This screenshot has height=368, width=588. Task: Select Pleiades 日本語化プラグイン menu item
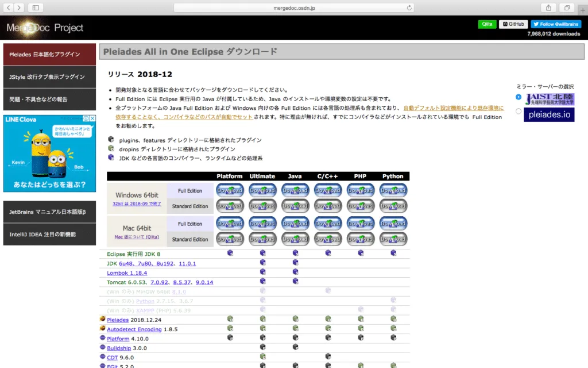pyautogui.click(x=49, y=55)
